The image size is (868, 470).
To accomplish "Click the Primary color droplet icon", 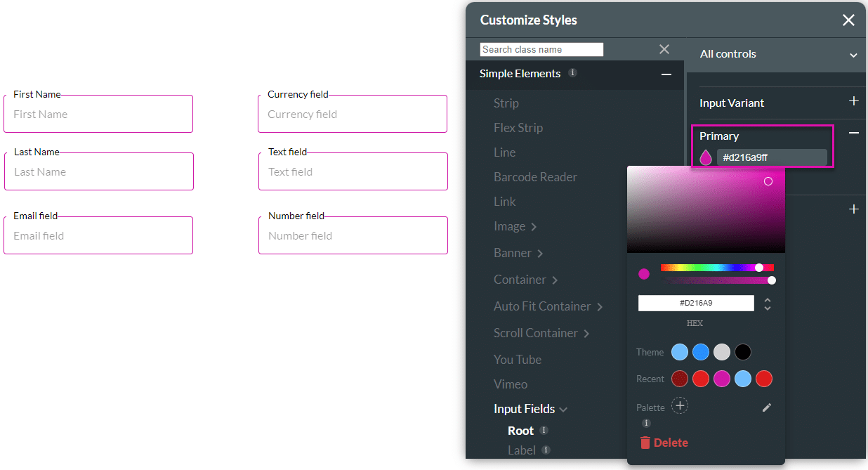I will 706,158.
